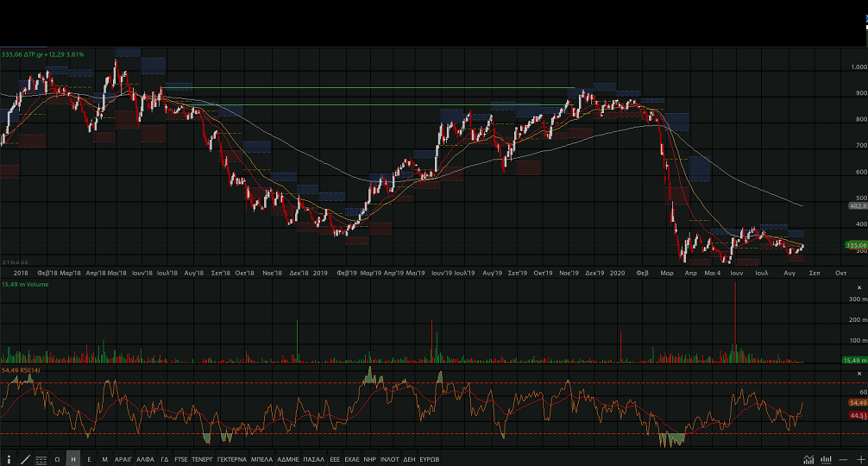Load the ΕΥΡΩΒ chart
Screen dimensions: 868x466
pyautogui.click(x=430, y=459)
